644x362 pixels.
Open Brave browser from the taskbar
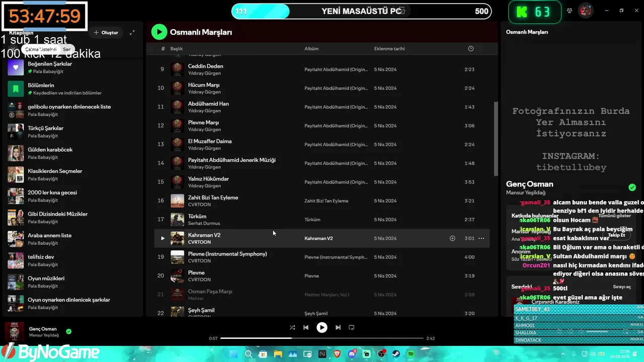point(337,354)
